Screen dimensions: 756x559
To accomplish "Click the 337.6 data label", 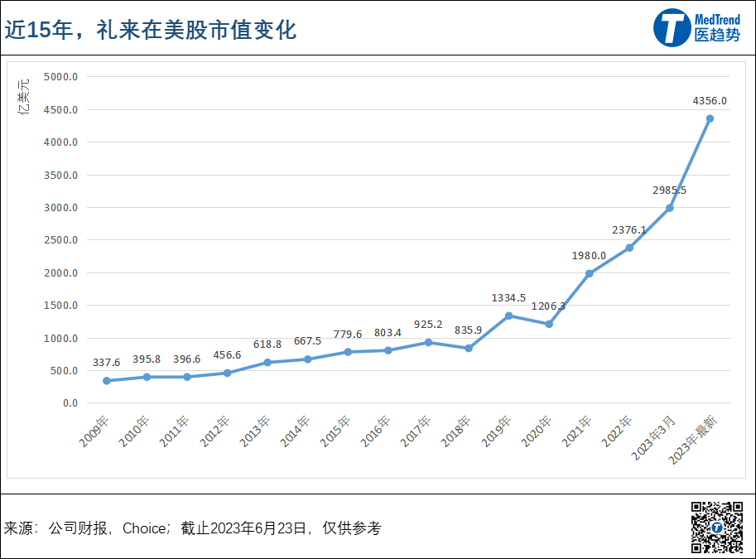I will coord(107,363).
